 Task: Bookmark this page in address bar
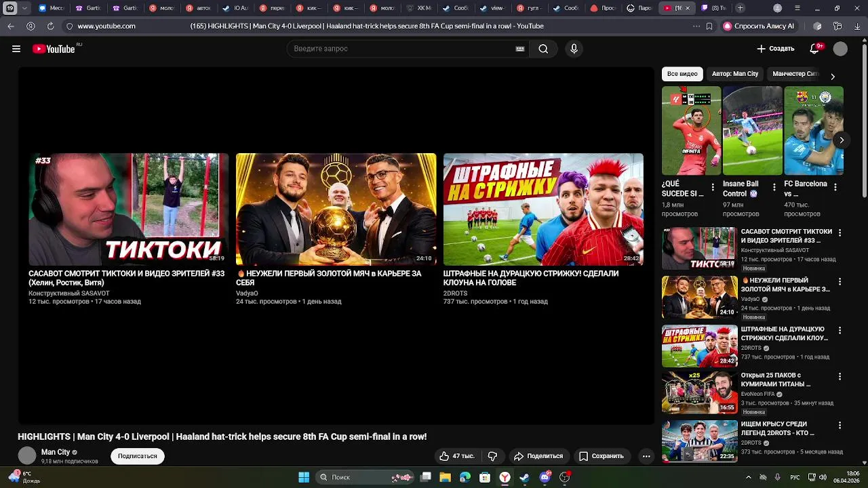click(709, 26)
